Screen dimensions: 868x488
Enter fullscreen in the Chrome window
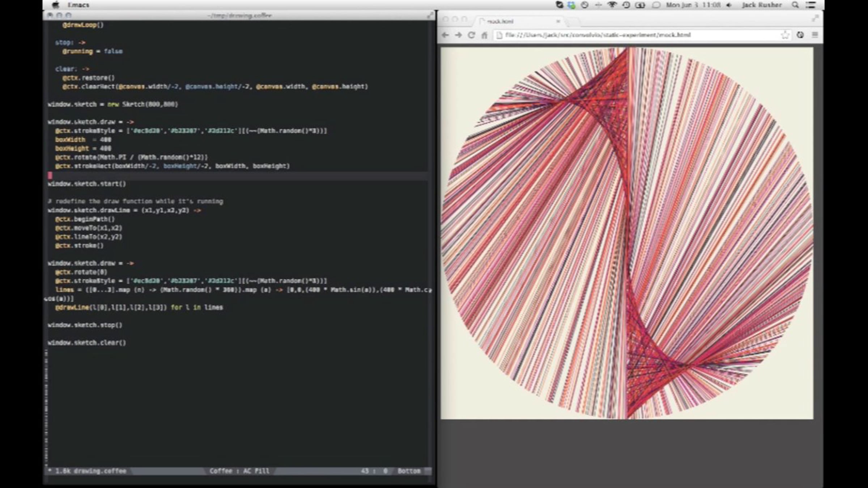click(x=815, y=18)
